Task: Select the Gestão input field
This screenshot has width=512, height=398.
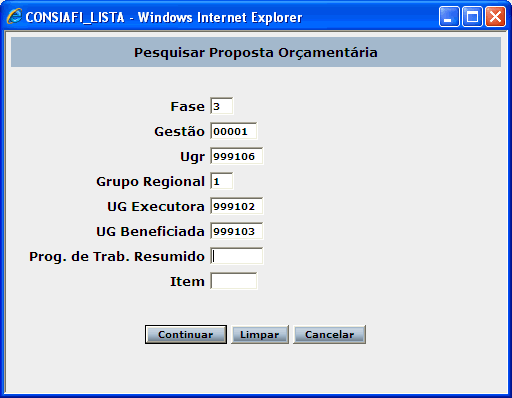Action: (x=234, y=131)
